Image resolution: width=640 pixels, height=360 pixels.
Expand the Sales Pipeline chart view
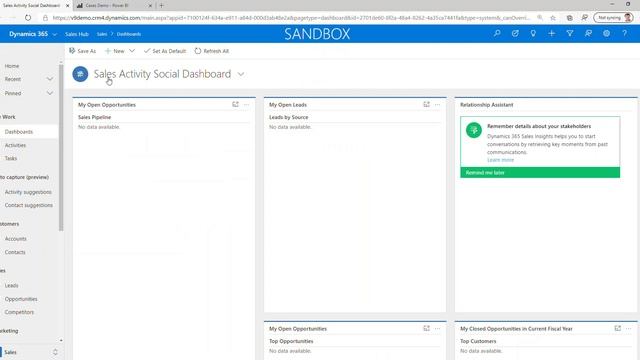click(236, 104)
